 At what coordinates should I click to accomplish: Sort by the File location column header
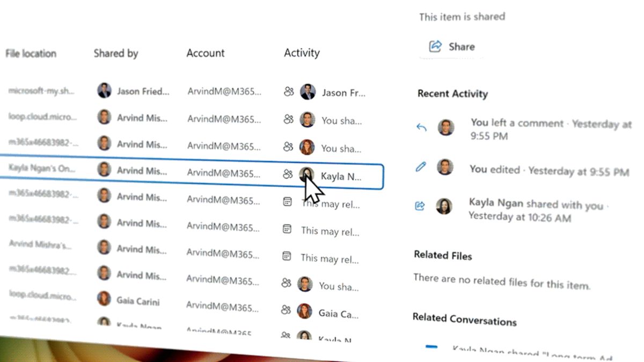[31, 54]
